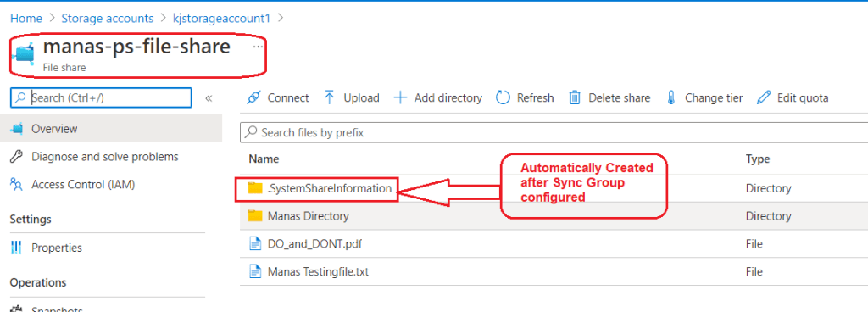The width and height of the screenshot is (868, 312).
Task: Open the DO_and_DONT.pdf file
Action: coord(314,244)
